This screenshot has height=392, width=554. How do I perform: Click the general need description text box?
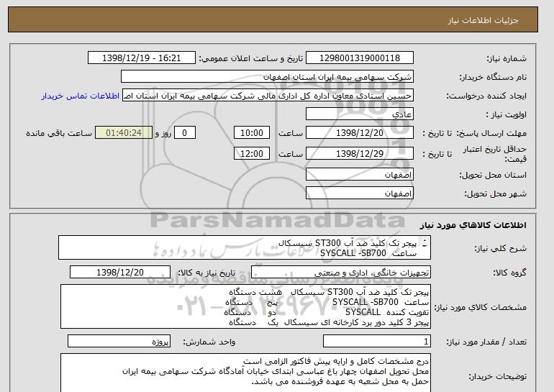pyautogui.click(x=245, y=248)
